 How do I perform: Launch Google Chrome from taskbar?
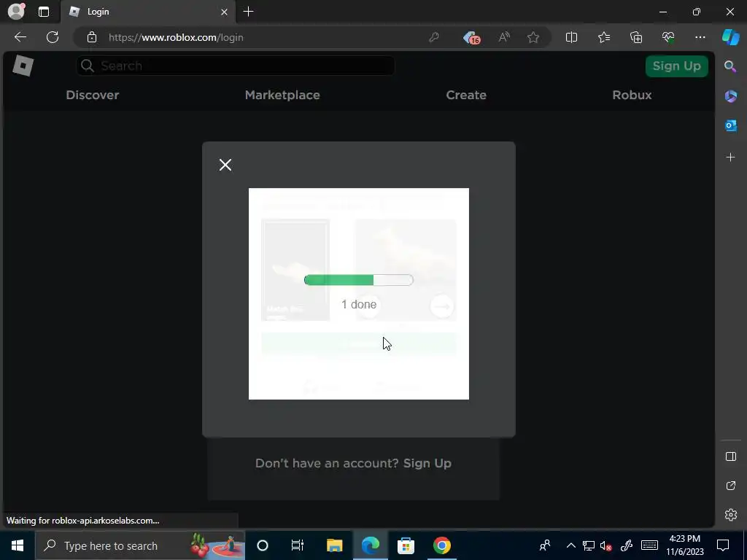click(441, 545)
